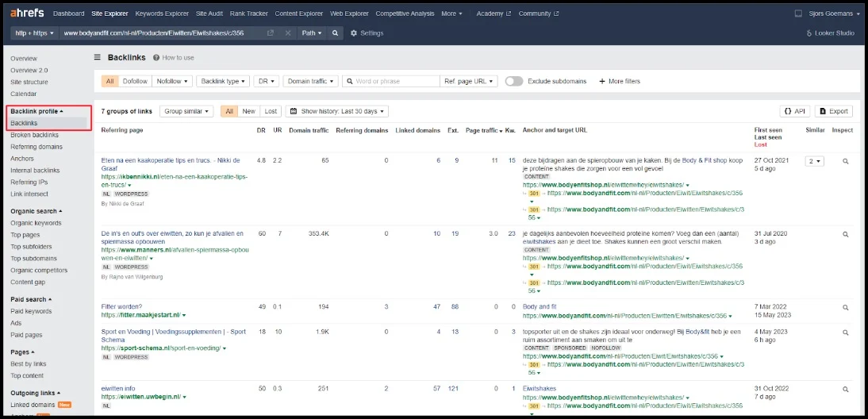
Task: Show only New backlinks
Action: 249,111
